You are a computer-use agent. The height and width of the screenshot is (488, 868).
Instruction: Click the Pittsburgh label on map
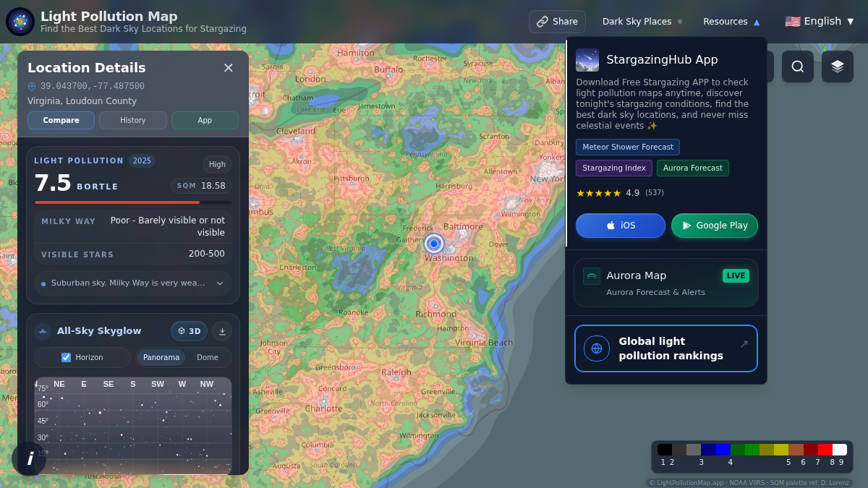point(352,178)
